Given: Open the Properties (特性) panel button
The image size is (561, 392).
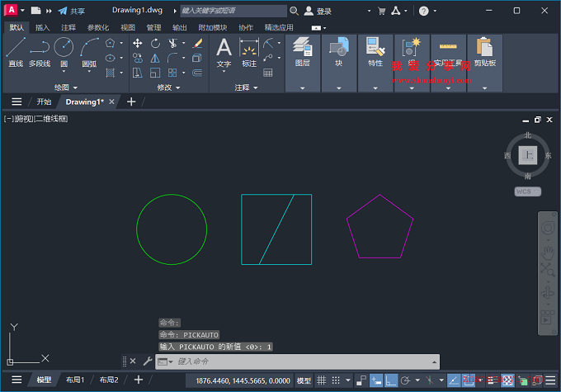Looking at the screenshot, I should pos(375,63).
